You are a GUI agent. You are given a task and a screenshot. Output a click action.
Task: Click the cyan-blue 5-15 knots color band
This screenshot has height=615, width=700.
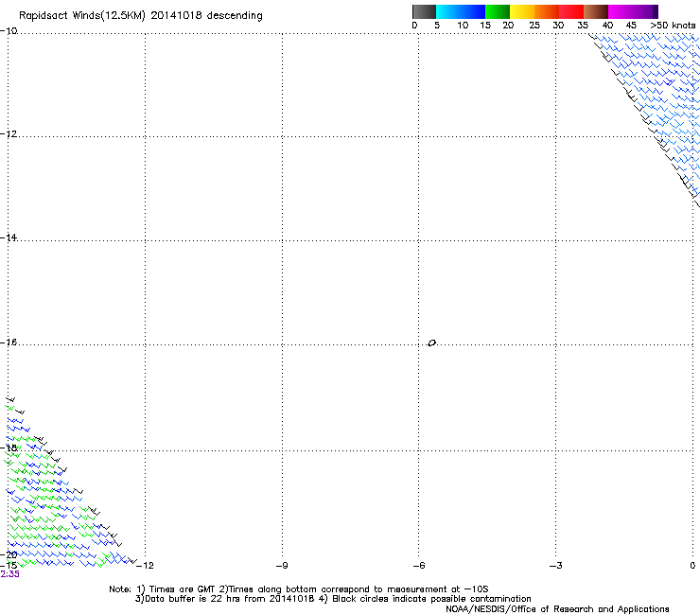tap(461, 11)
